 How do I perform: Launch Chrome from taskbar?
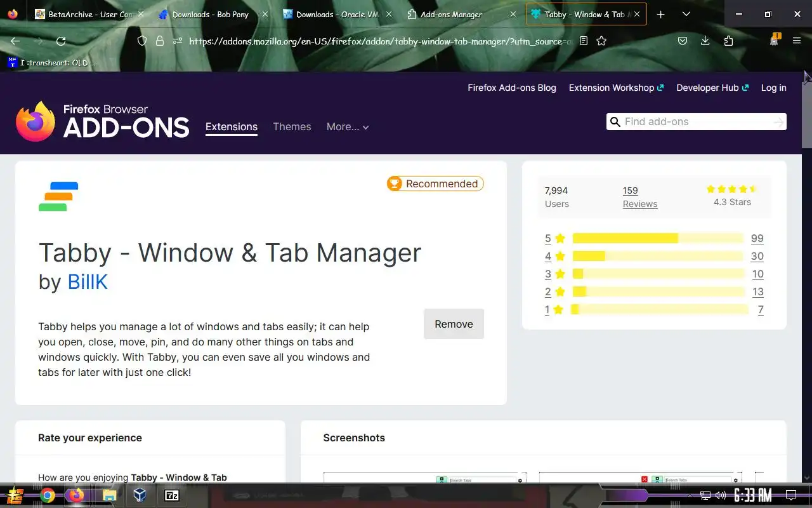point(48,495)
